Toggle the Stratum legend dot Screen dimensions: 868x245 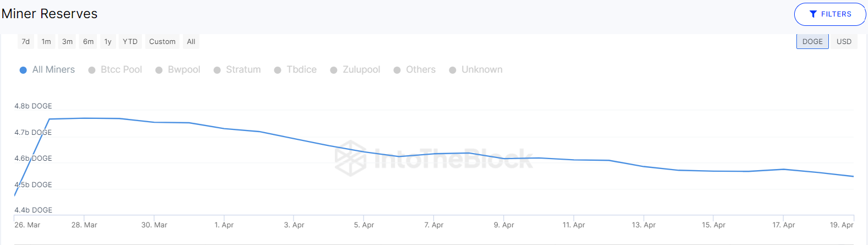[217, 70]
